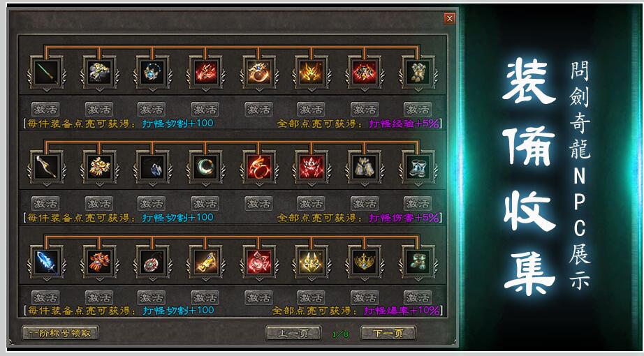Select the golden flower armor icon
644x356 pixels.
click(99, 167)
